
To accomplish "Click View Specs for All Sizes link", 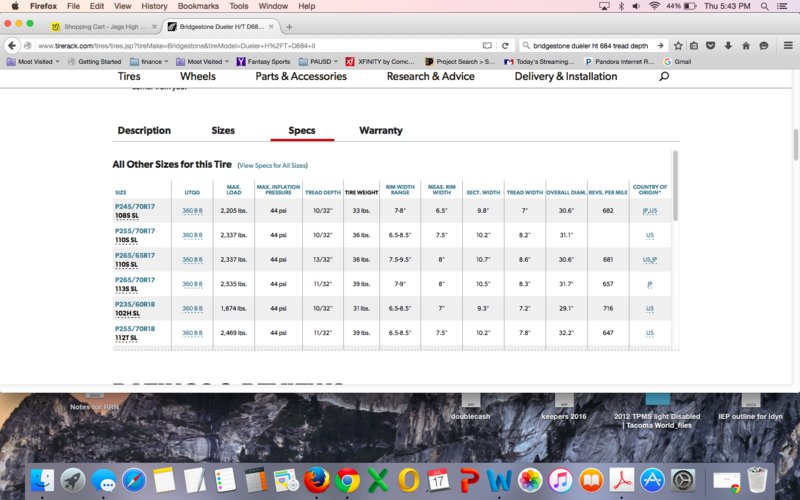I will [x=272, y=165].
